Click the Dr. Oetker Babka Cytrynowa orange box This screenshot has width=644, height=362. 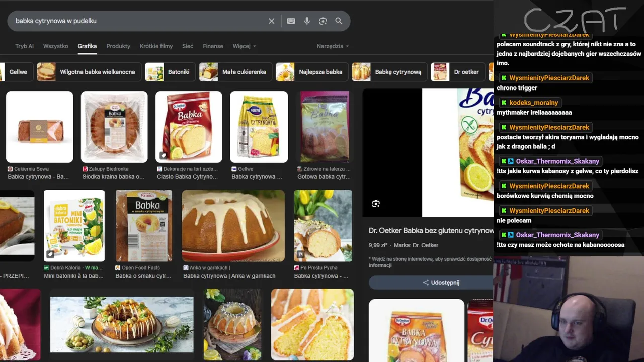coord(417,330)
